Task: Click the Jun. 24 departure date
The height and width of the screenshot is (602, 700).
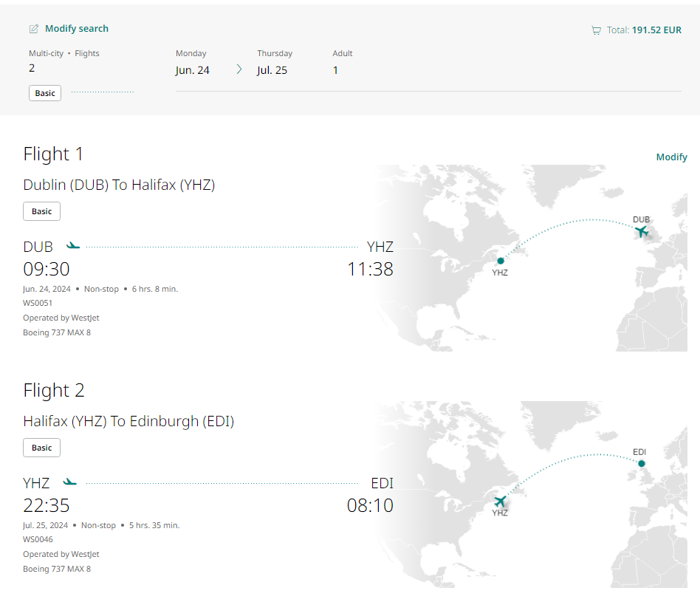Action: [x=193, y=70]
